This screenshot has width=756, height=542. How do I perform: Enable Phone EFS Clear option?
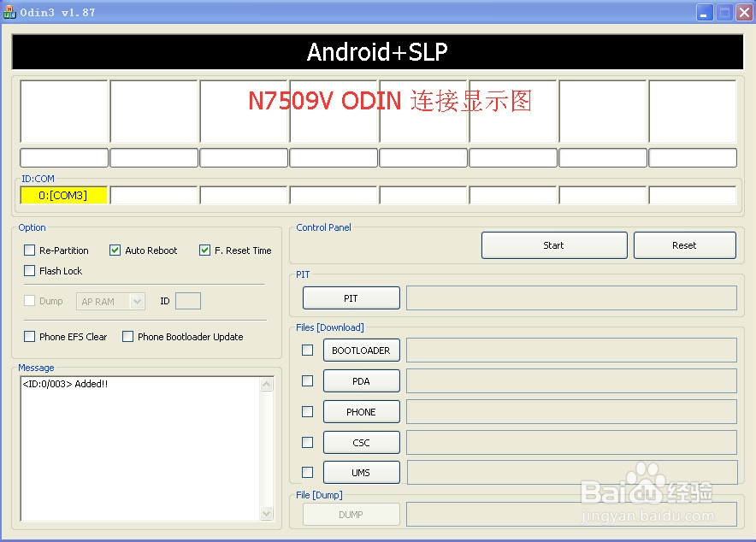29,336
